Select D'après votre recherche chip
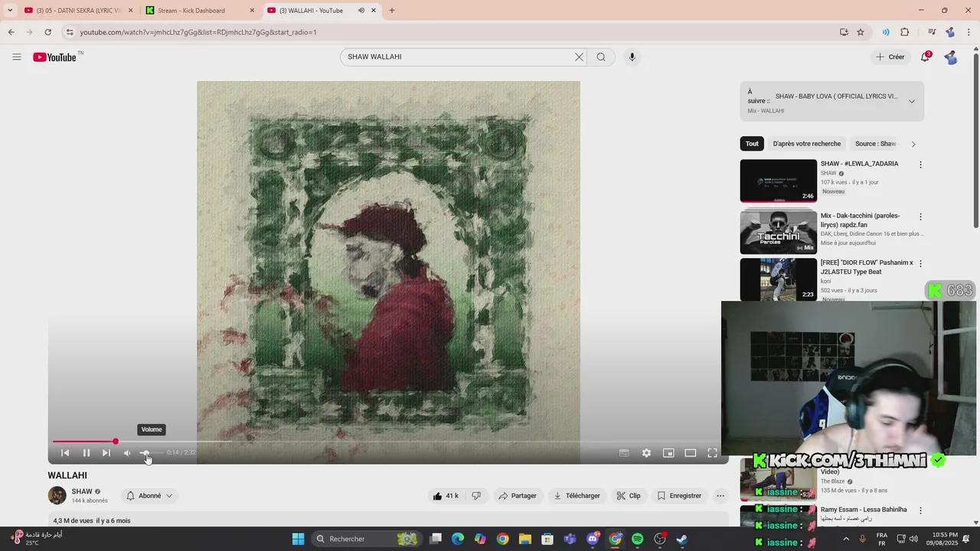This screenshot has width=980, height=551. 807,144
